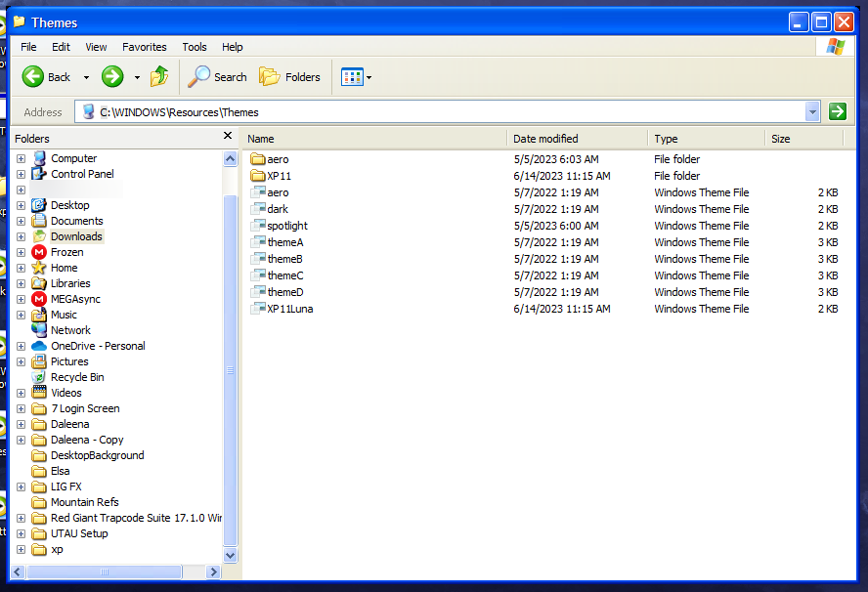Open the Help menu
The height and width of the screenshot is (592, 868).
tap(232, 47)
